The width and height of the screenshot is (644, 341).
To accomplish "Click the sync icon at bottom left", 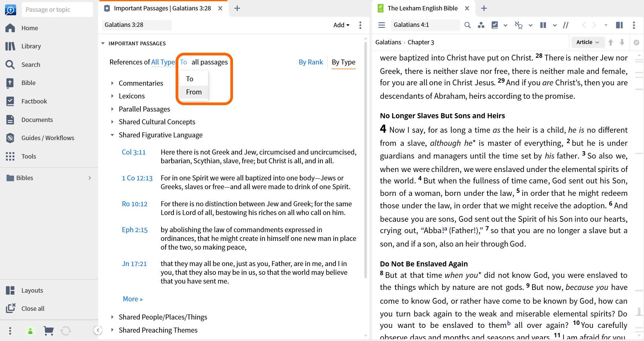I will pyautogui.click(x=66, y=331).
